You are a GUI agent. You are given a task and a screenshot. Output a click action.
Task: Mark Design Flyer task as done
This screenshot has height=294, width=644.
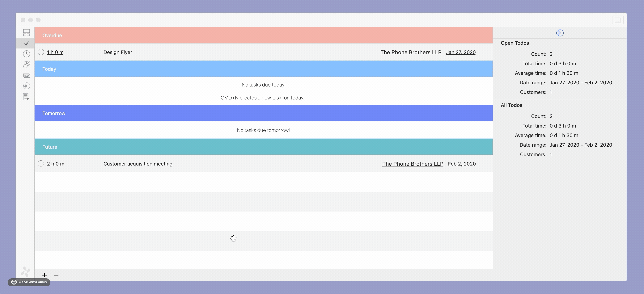41,52
